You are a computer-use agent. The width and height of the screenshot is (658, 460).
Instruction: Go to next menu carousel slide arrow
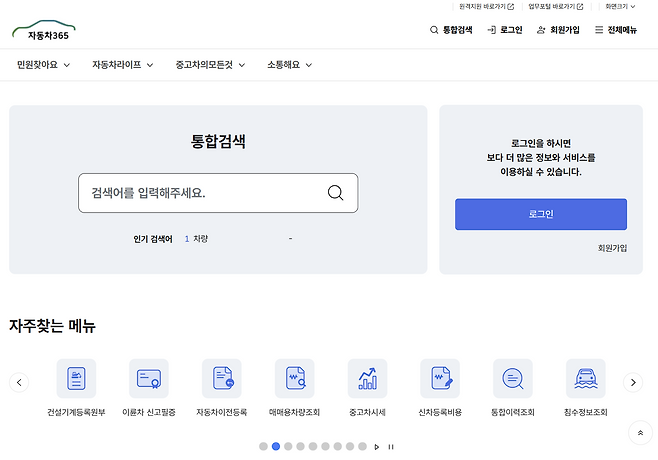point(632,382)
